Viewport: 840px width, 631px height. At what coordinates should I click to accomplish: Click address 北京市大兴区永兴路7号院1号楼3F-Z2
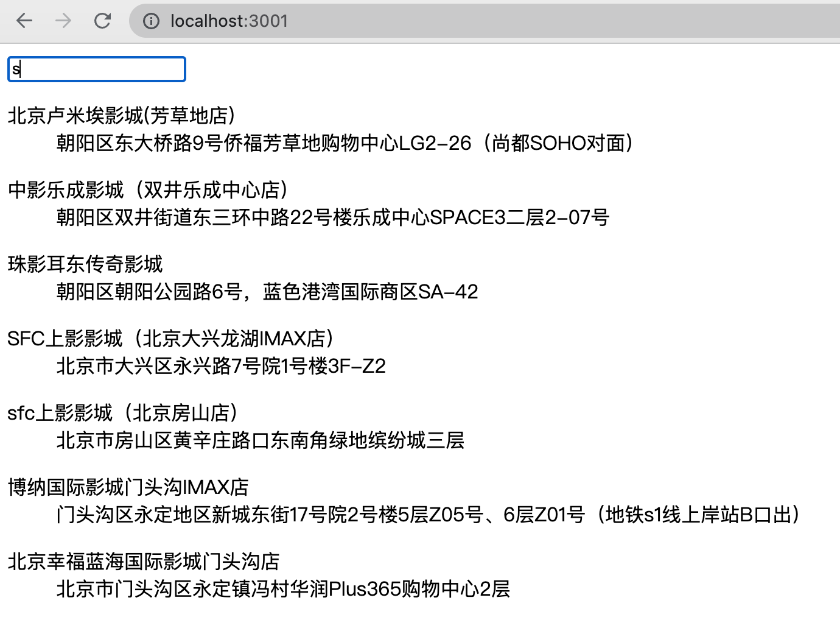pos(222,366)
